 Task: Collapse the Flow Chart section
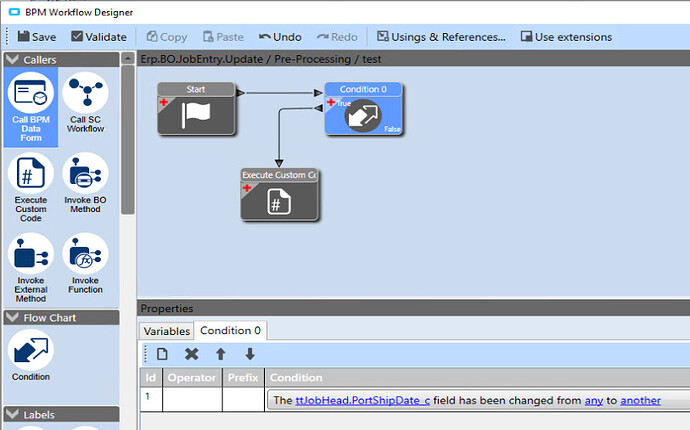click(61, 317)
